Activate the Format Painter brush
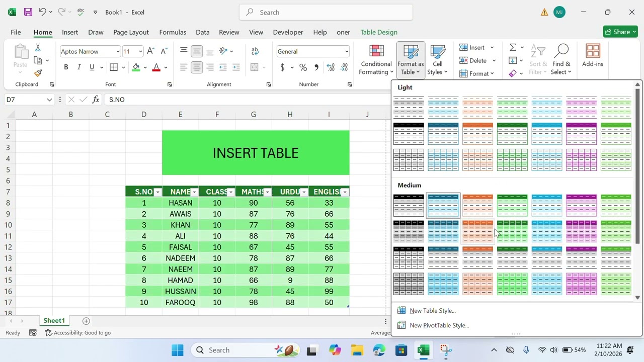Screen dimensions: 644x362 (x=38, y=73)
